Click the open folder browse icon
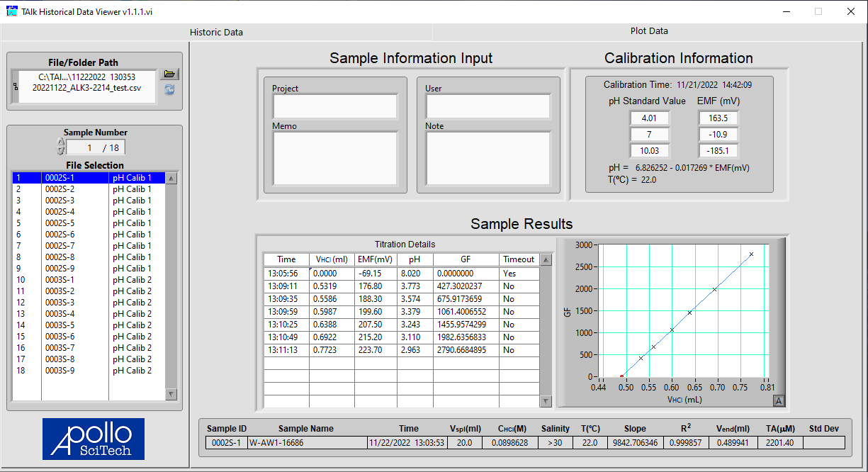Image resolution: width=868 pixels, height=472 pixels. coord(169,74)
